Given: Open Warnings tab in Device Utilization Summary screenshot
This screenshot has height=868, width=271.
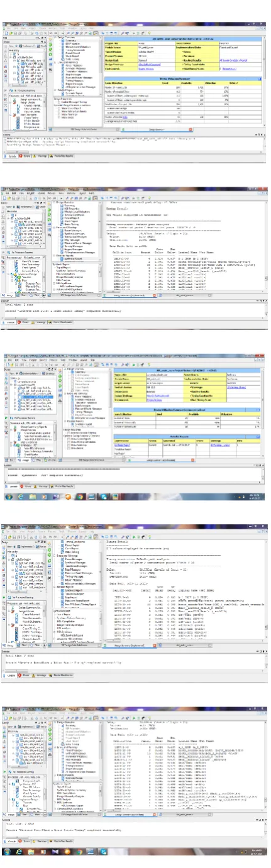Looking at the screenshot, I should tap(40, 155).
